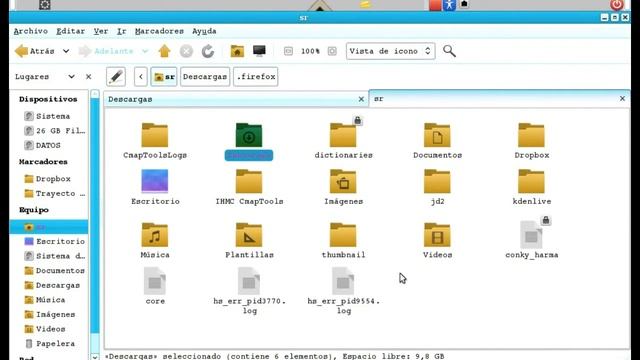Zoom out using the toolbar icon
This screenshot has width=640, height=360.
pyautogui.click(x=288, y=51)
